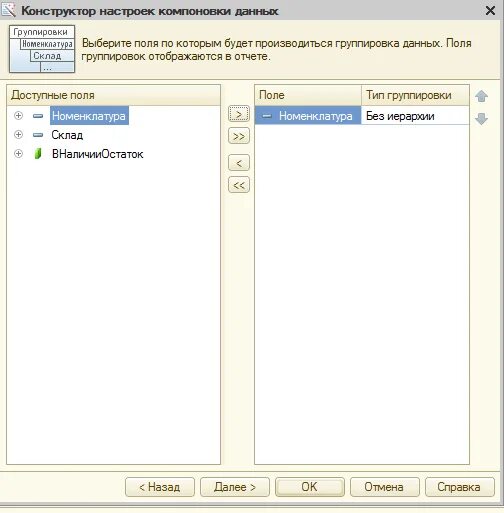Screen dimensions: 504x513
Task: Select Номенклатура in available fields list
Action: [89, 116]
